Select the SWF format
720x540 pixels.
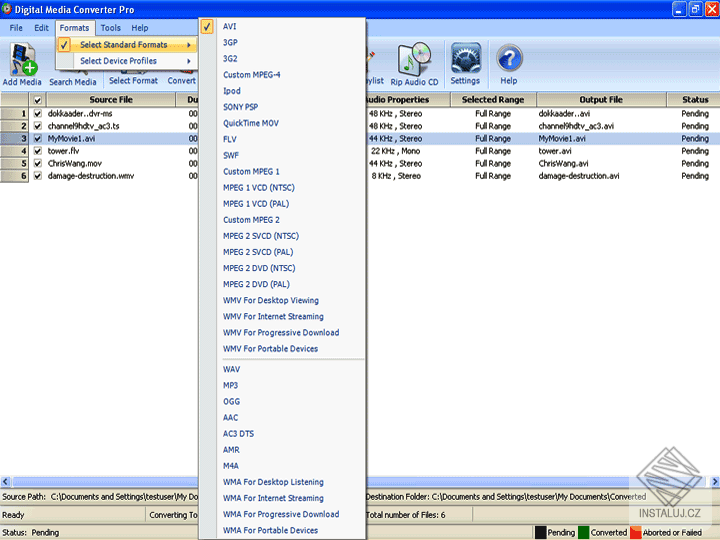coord(282,155)
